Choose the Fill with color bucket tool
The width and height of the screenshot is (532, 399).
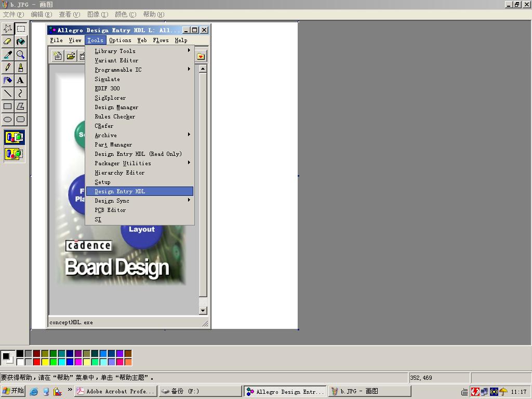(x=21, y=42)
